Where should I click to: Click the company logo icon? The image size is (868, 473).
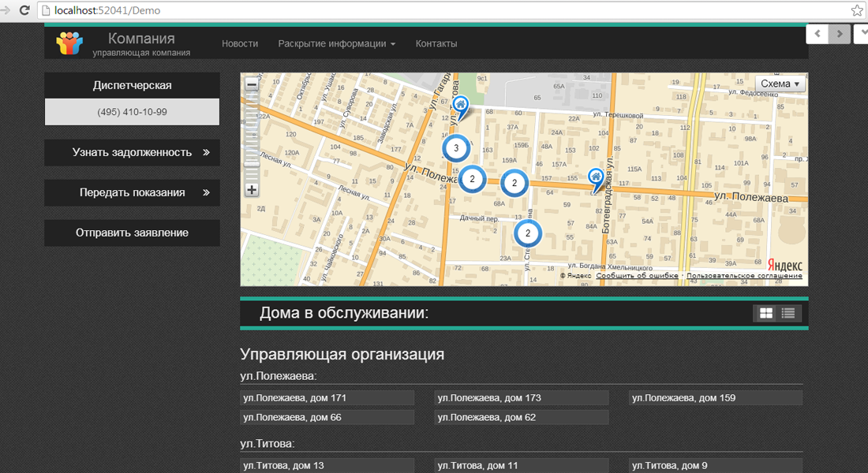[x=69, y=43]
